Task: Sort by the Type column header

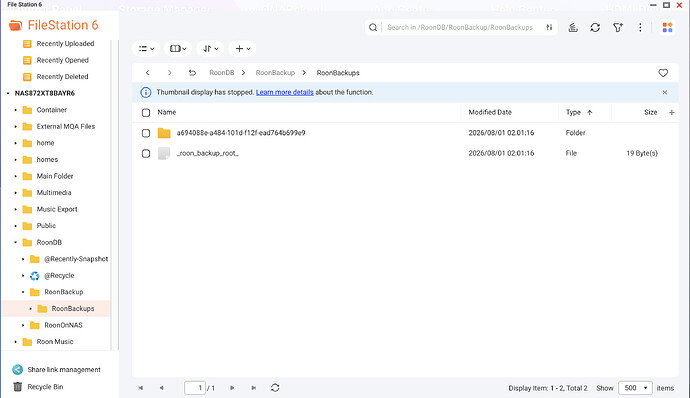Action: pos(573,112)
